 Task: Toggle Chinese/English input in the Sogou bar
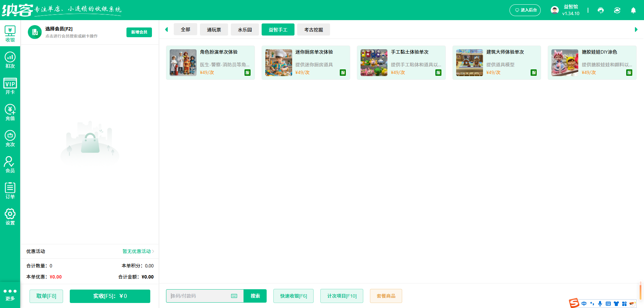click(584, 303)
